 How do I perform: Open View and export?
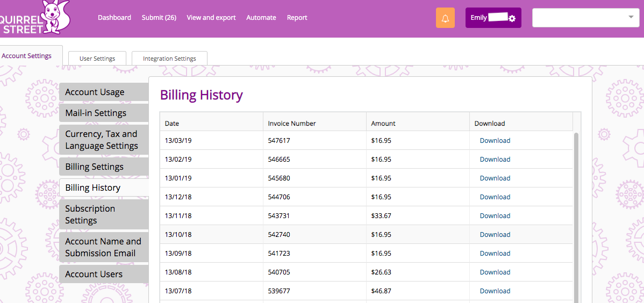[x=211, y=18]
